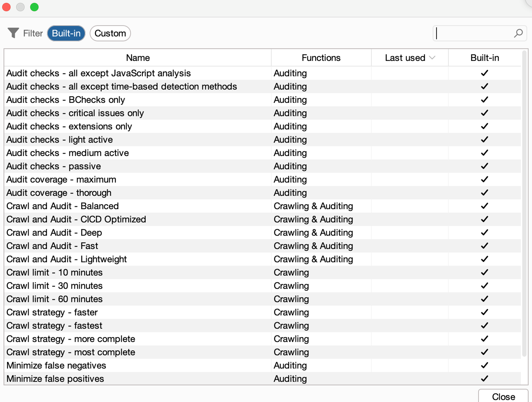Viewport: 532px width, 402px height.
Task: Click the checkmark for Crawl limit - 10 minutes
Action: (x=484, y=272)
